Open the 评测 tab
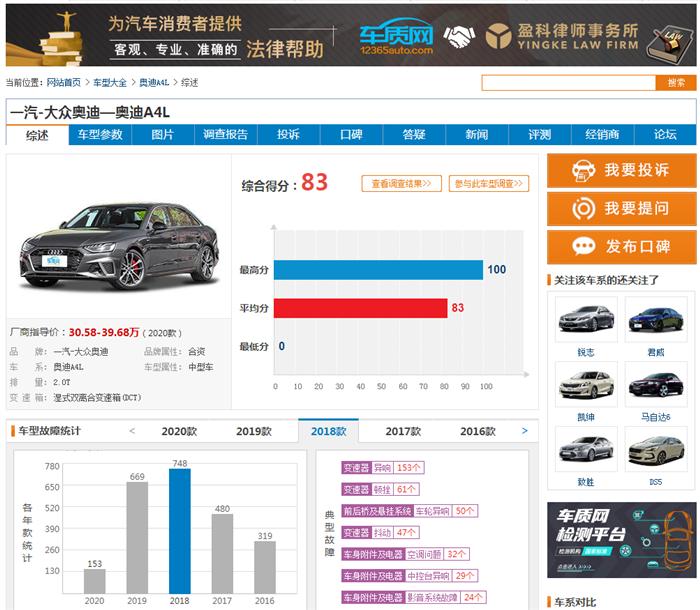This screenshot has width=700, height=610. click(540, 135)
